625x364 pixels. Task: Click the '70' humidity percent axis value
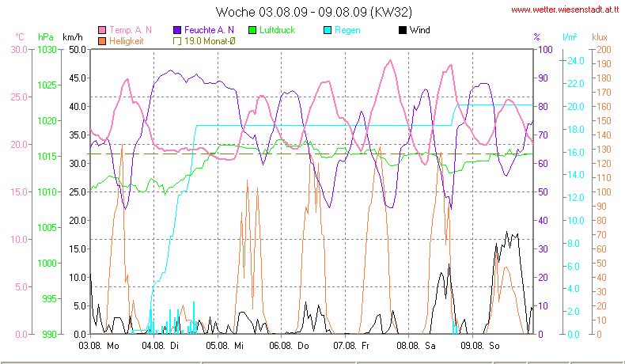(x=543, y=135)
